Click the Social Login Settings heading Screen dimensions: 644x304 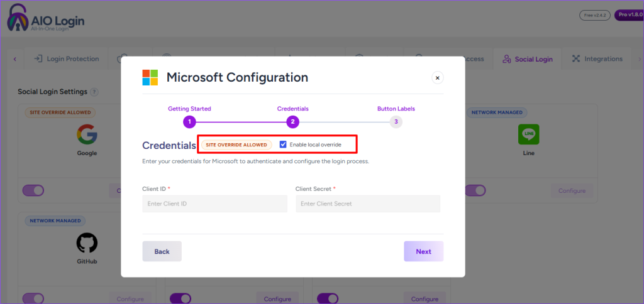coord(53,92)
